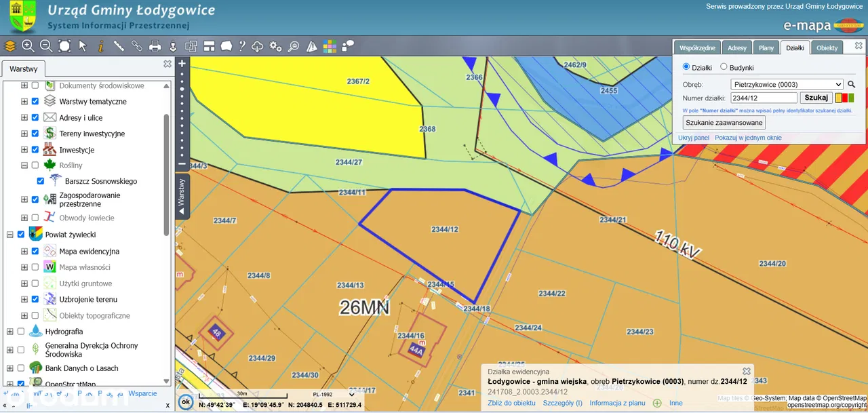Activate the object information tool

click(101, 46)
